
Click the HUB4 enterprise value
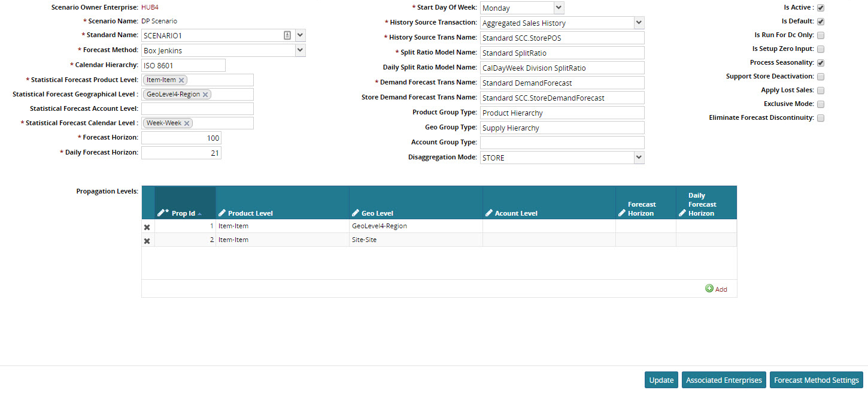150,7
